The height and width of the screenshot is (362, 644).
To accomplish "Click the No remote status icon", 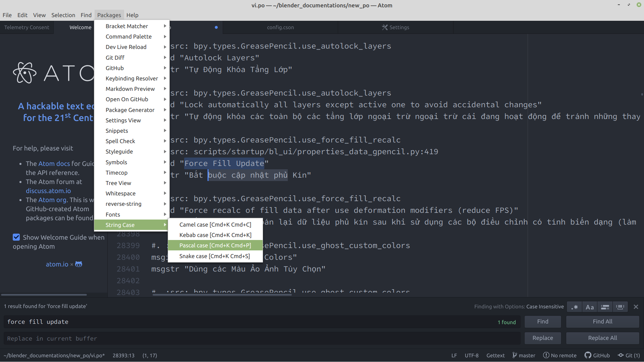I will coord(546,355).
